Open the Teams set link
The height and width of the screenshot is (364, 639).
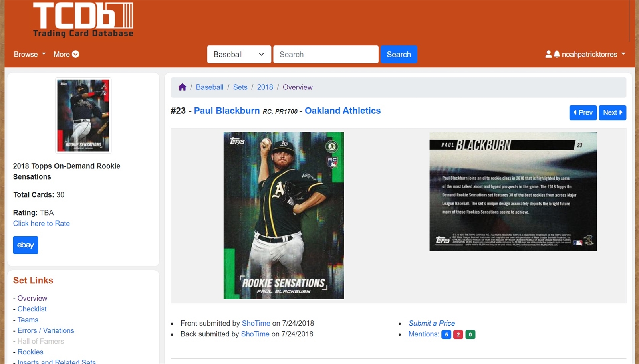(28, 320)
